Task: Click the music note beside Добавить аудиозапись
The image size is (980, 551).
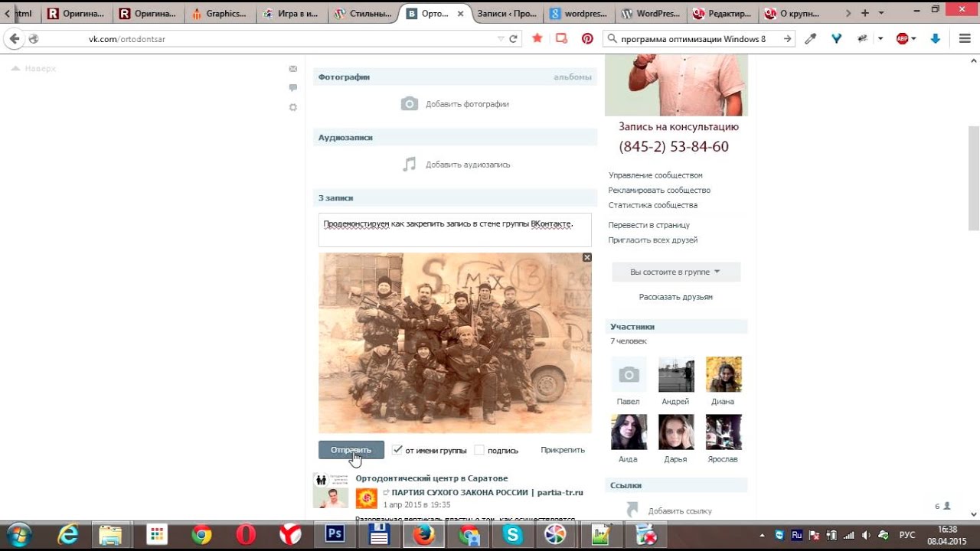Action: point(410,164)
